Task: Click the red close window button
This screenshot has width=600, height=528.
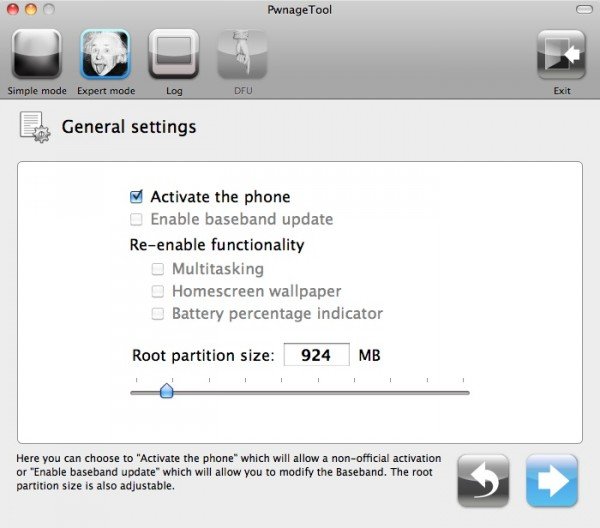Action: pyautogui.click(x=13, y=9)
